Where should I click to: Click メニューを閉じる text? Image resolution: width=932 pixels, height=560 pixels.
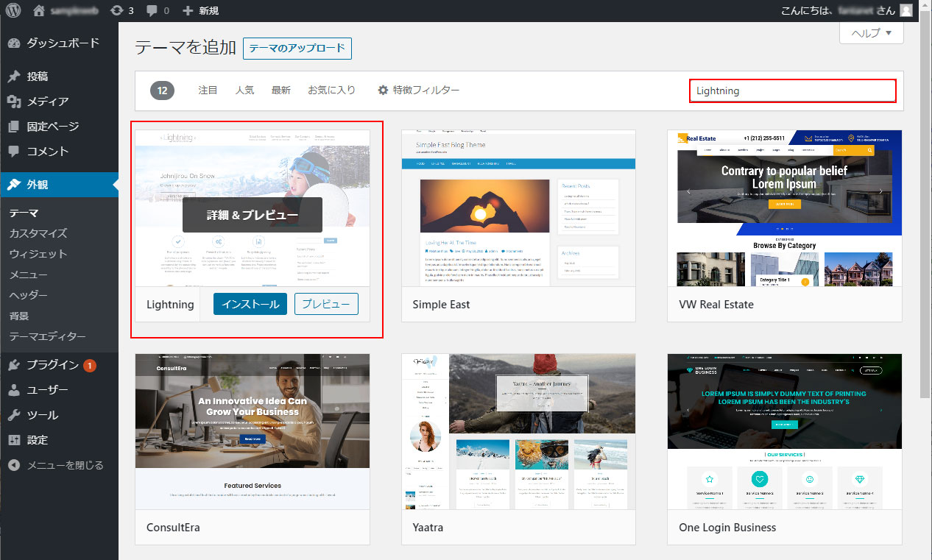pos(66,465)
